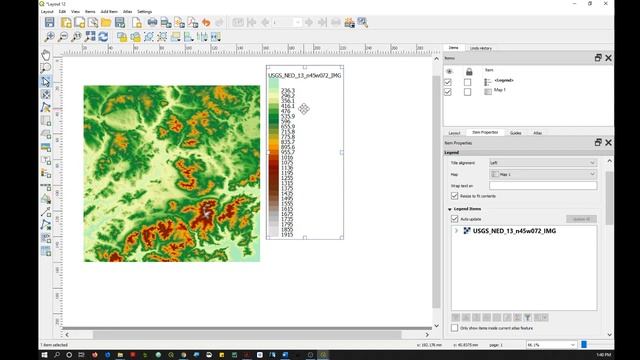Click the Save as Template icon
Image resolution: width=640 pixels, height=360 pixels.
pos(120,22)
